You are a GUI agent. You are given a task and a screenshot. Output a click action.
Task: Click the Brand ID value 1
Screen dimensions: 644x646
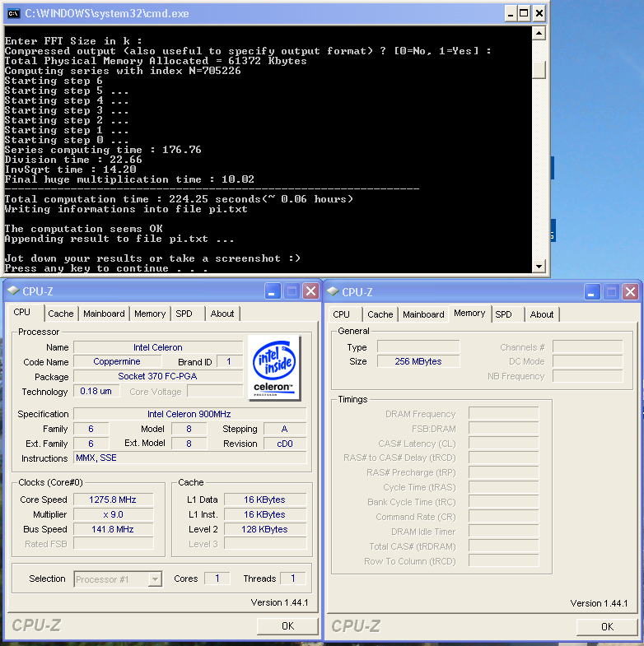click(229, 362)
